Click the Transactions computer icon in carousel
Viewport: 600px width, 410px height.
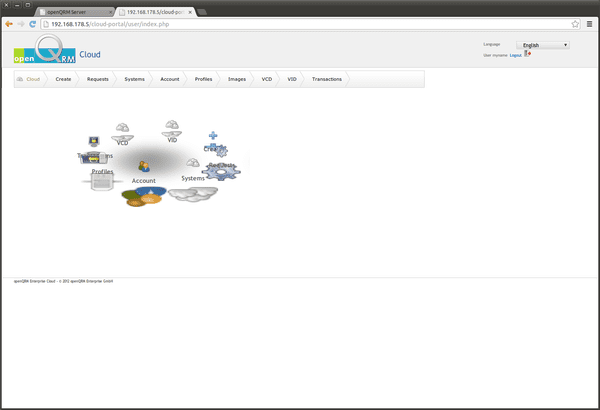94,141
